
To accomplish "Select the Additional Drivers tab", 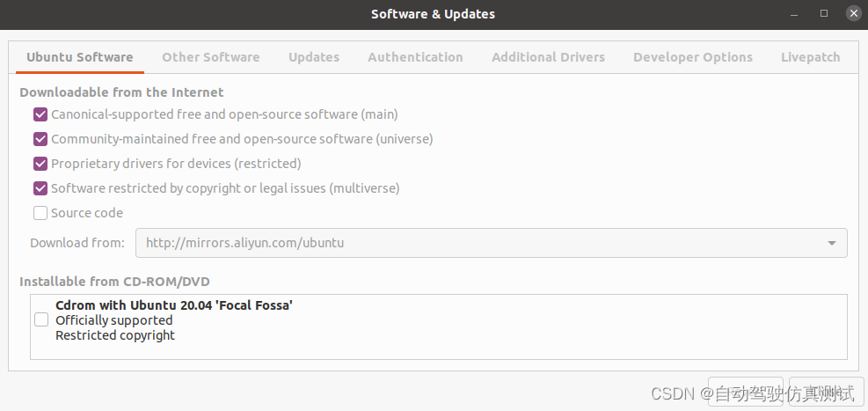I will click(548, 57).
